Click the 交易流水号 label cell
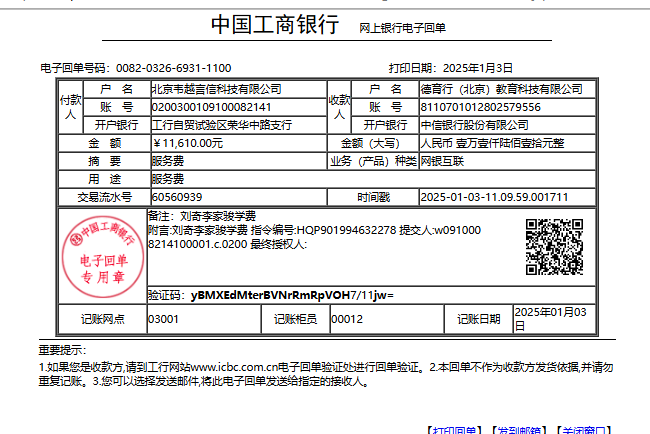Screen dimensions: 650x434 point(104,197)
